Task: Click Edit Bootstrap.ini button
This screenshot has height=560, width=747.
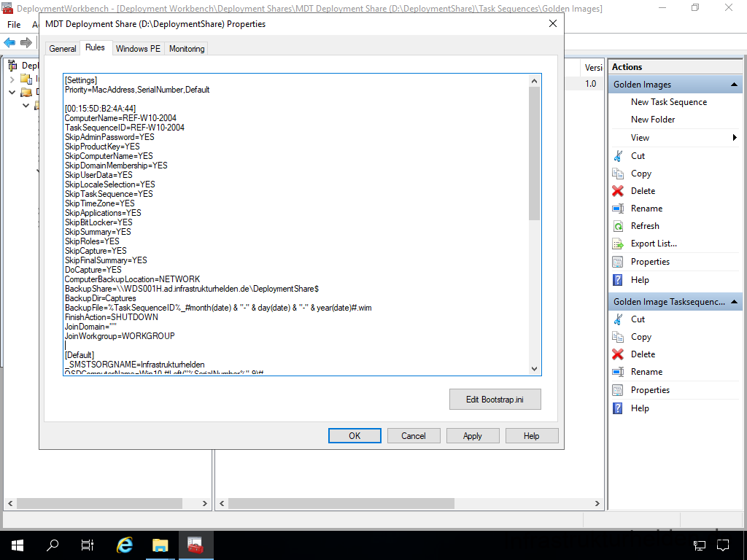Action: pos(495,400)
